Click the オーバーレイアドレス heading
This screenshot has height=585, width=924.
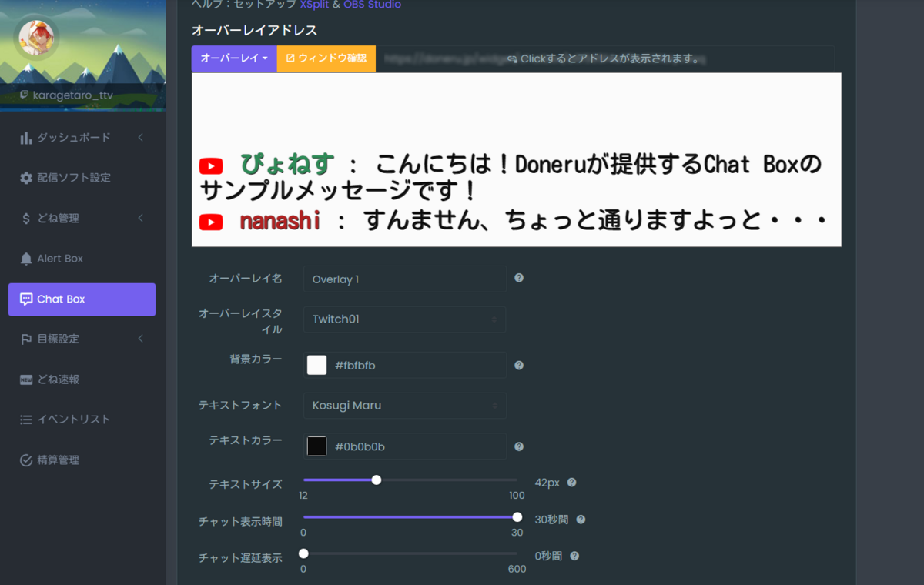tap(254, 31)
